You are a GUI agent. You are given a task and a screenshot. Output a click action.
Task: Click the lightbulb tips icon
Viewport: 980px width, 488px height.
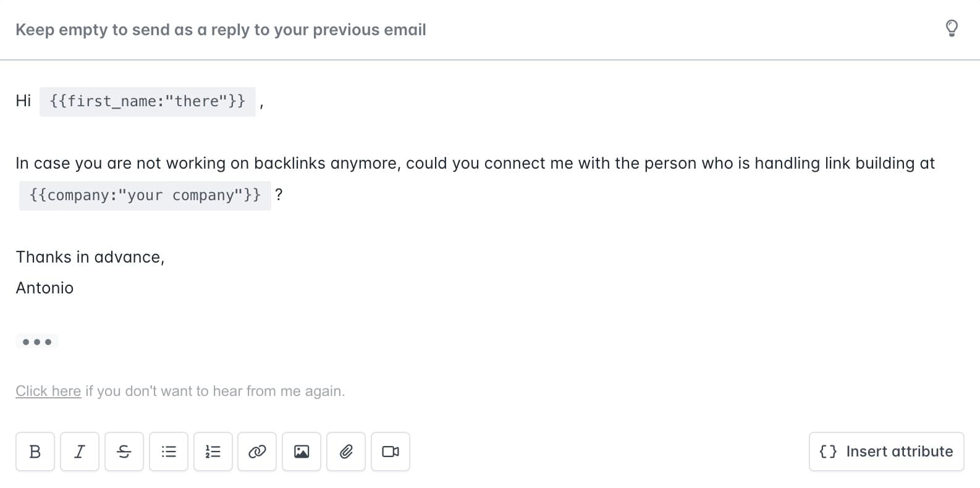tap(952, 28)
